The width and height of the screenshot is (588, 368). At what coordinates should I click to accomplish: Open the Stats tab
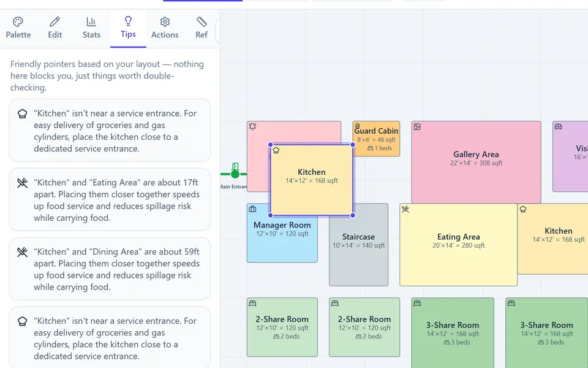click(x=91, y=28)
